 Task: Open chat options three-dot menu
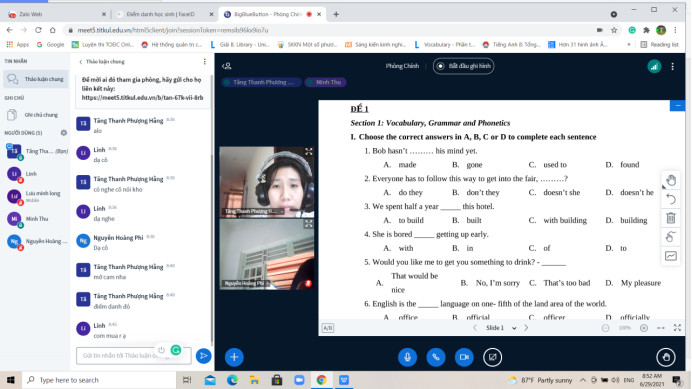pos(204,62)
